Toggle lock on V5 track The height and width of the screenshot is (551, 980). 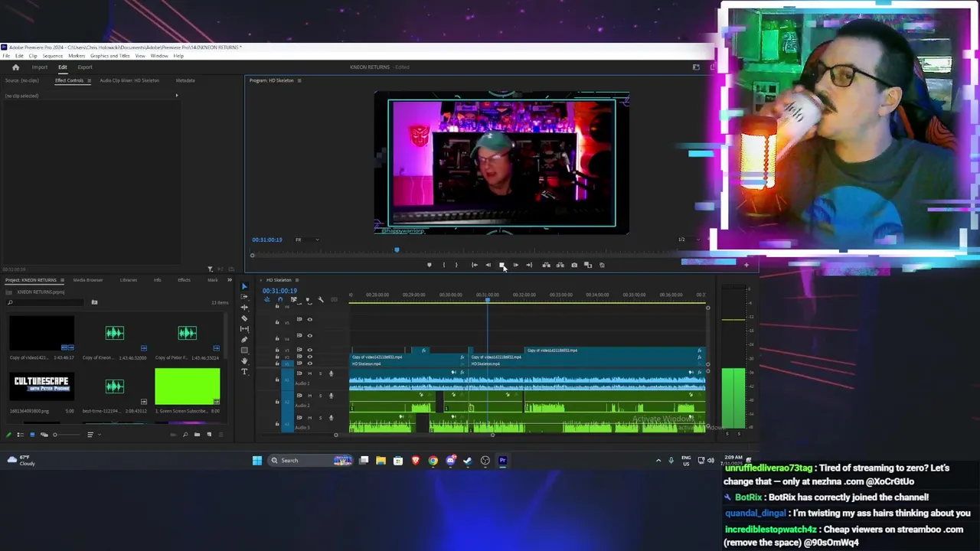pyautogui.click(x=277, y=322)
